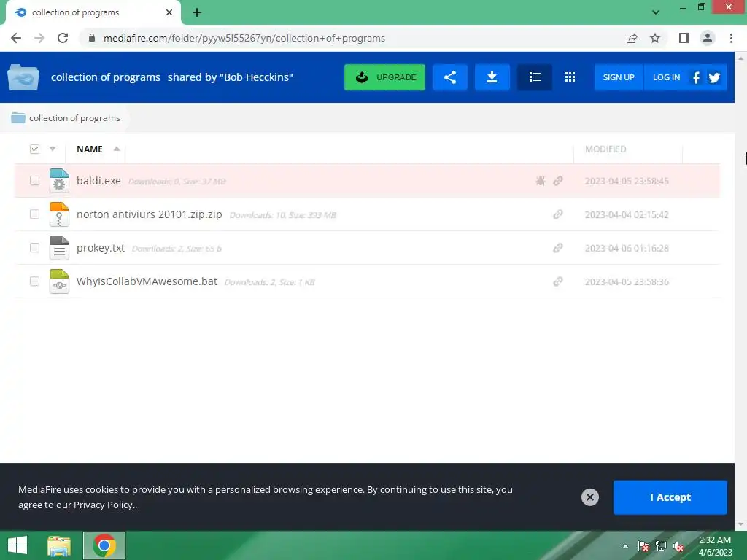Check the box for prokey.txt

[34, 248]
